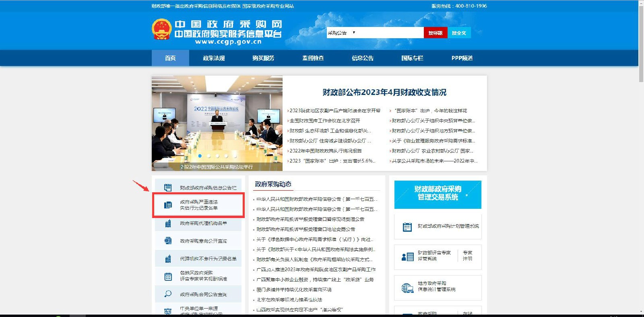Select the first blue carousel dot

tap(200, 156)
